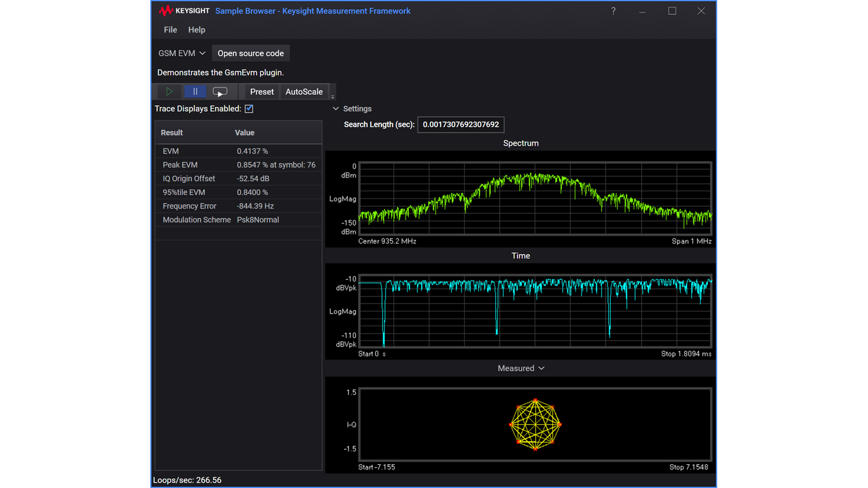Collapse the Settings section
This screenshot has height=488, width=868.
(336, 108)
